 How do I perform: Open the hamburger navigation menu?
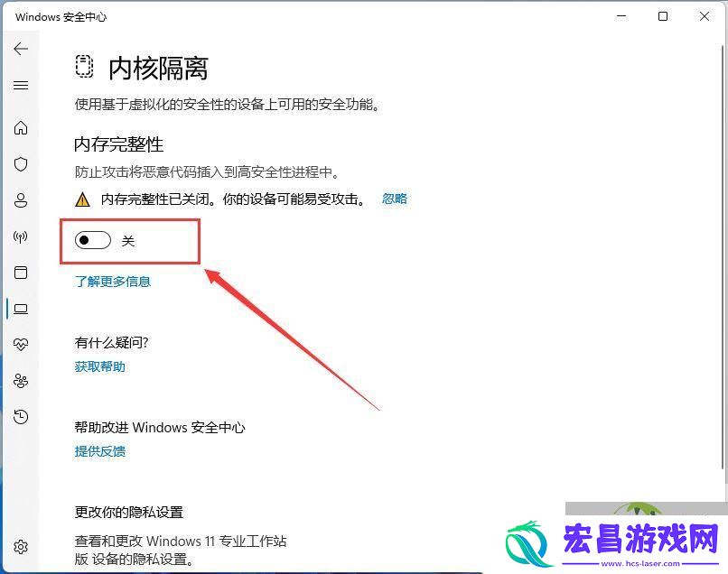pyautogui.click(x=21, y=86)
